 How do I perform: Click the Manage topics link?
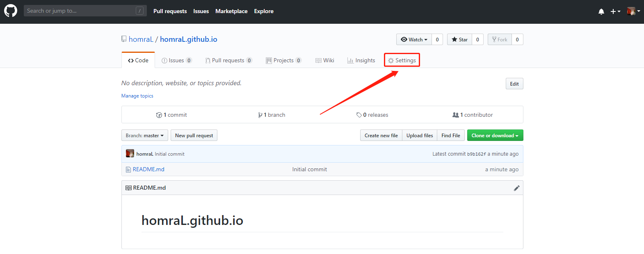click(137, 96)
